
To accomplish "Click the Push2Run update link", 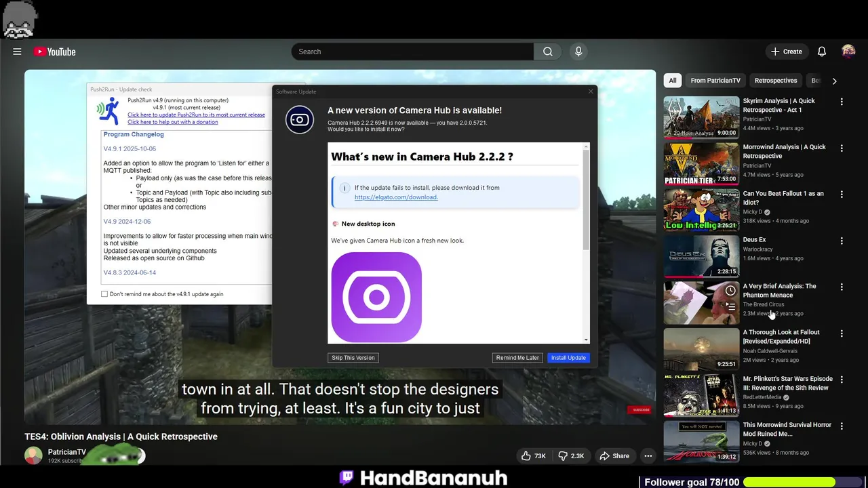I will pyautogui.click(x=196, y=115).
